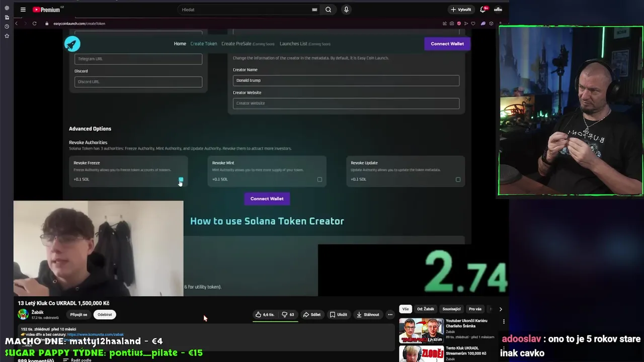Open Tento Kluk UKRADL video thumbnail

[x=421, y=354]
